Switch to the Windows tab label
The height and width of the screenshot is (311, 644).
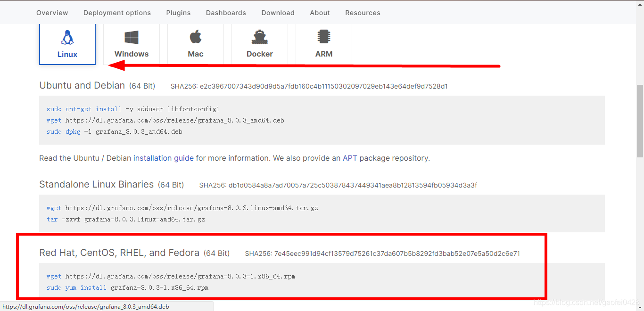tap(132, 54)
